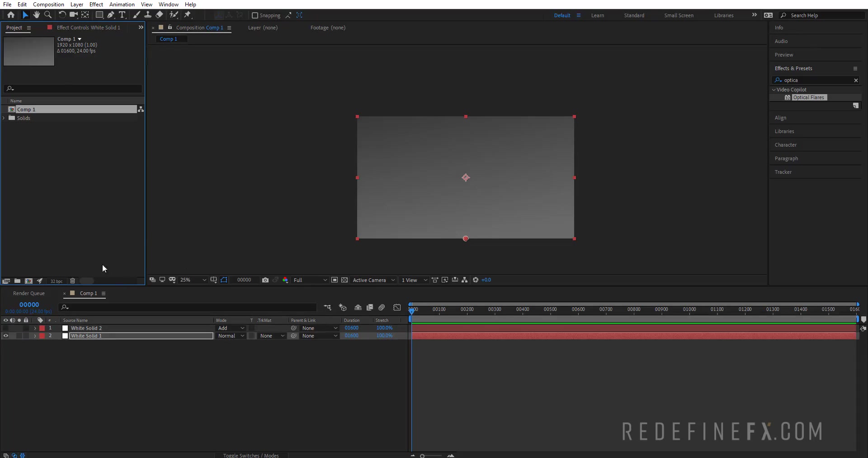This screenshot has width=868, height=458.
Task: Click the Home icon in the toolbar
Action: coord(11,15)
